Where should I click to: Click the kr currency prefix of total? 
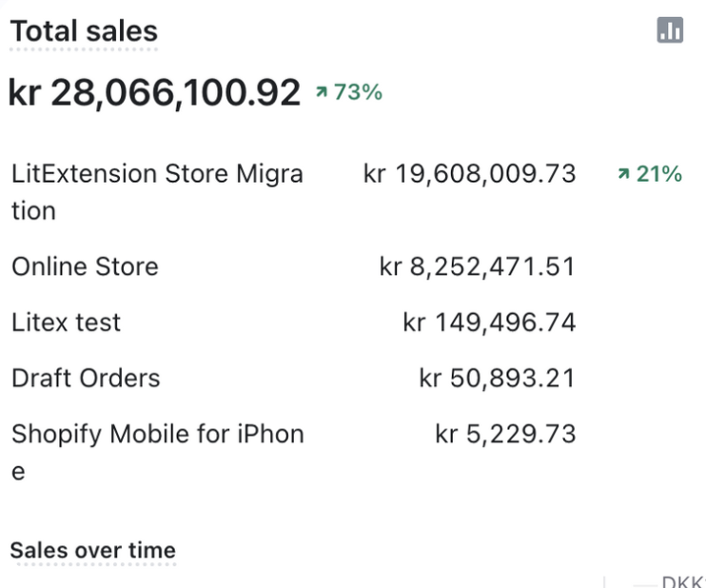25,92
